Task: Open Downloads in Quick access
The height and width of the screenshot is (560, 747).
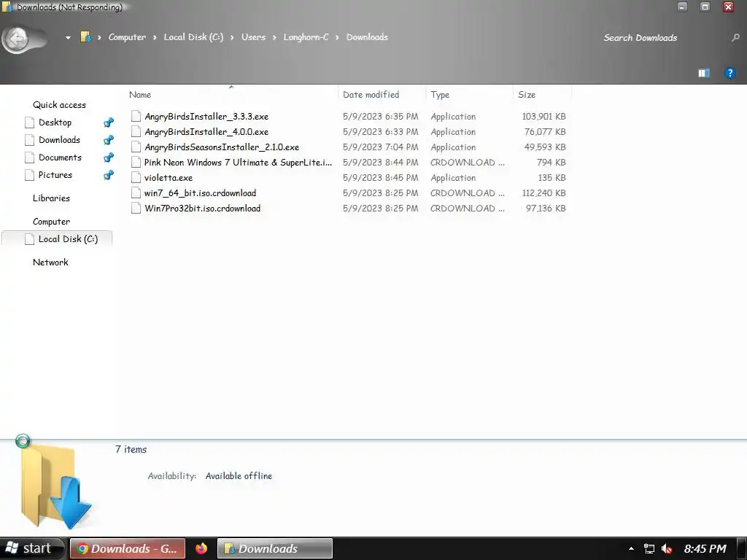Action: [60, 140]
